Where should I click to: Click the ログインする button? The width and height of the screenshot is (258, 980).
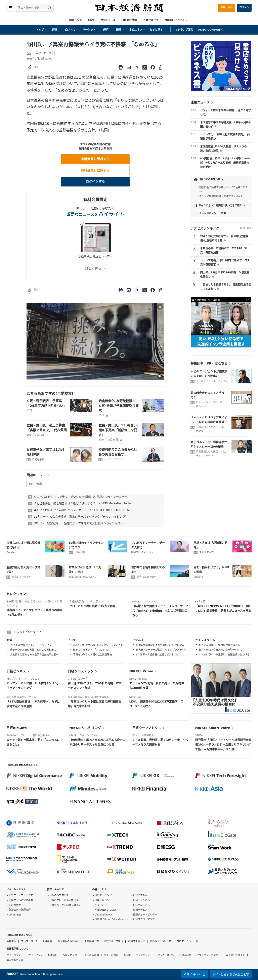[x=95, y=181]
